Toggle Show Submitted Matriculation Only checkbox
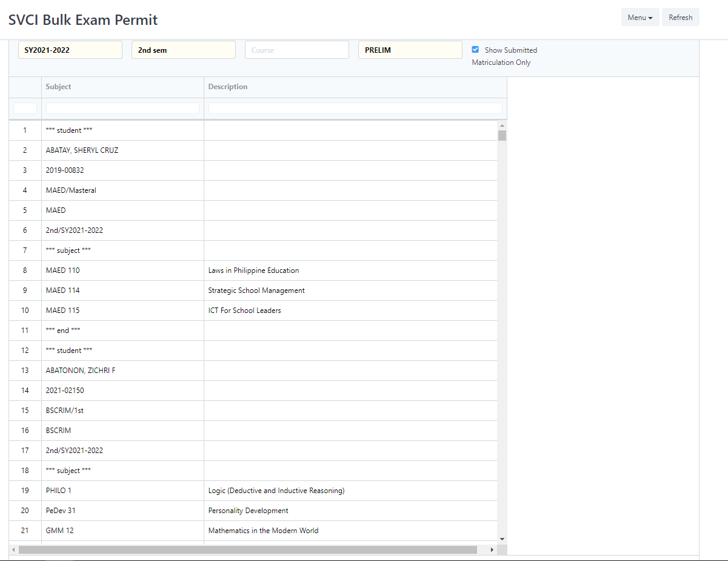This screenshot has width=728, height=561. [x=475, y=50]
